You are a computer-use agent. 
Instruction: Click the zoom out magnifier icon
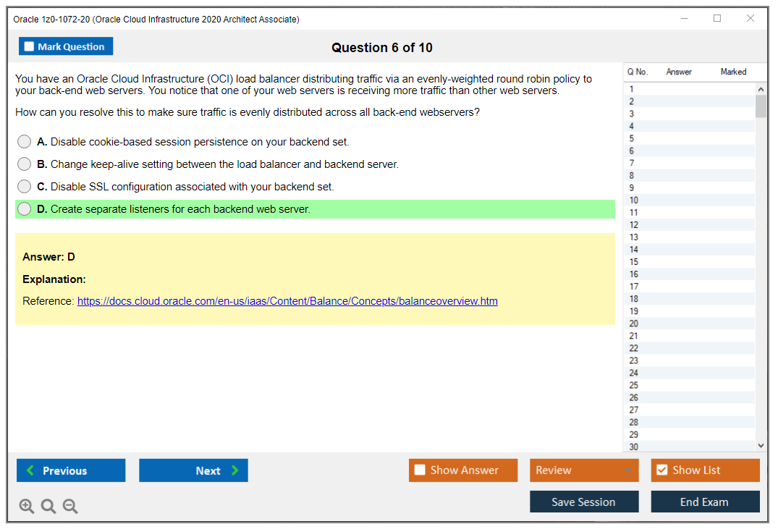(x=70, y=506)
